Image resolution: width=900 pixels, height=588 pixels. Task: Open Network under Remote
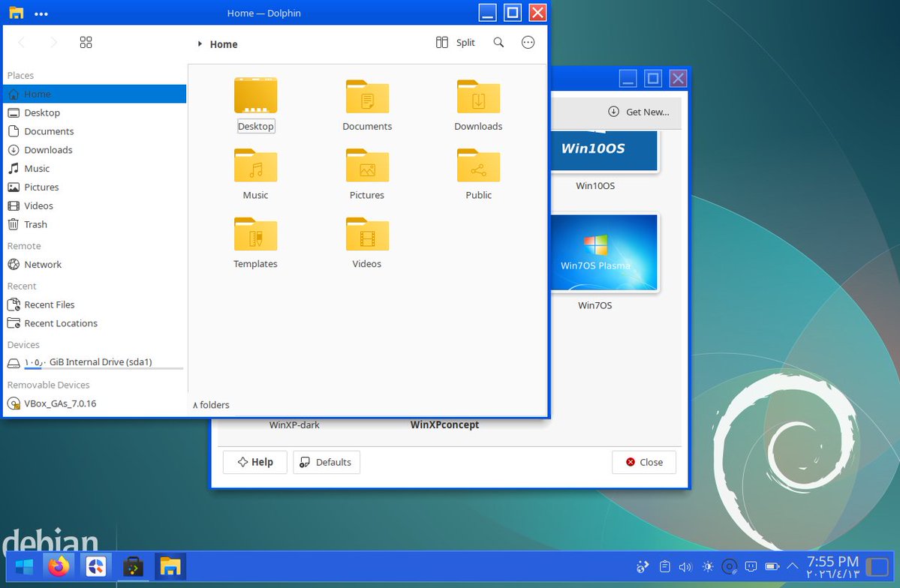pyautogui.click(x=95, y=265)
